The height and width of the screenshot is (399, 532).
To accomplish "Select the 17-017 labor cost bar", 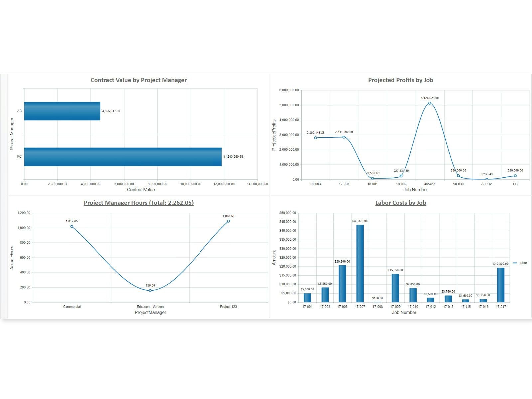I will (x=501, y=285).
